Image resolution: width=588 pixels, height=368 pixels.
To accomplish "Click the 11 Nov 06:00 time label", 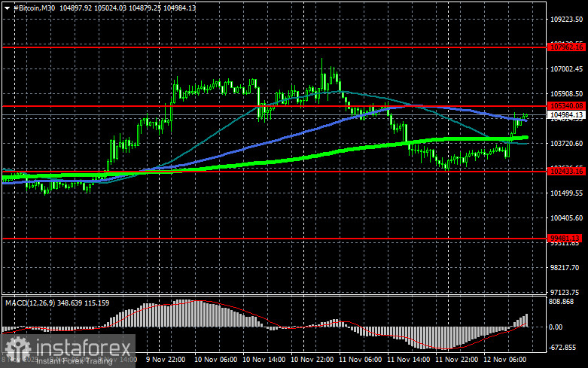I will tap(361, 360).
